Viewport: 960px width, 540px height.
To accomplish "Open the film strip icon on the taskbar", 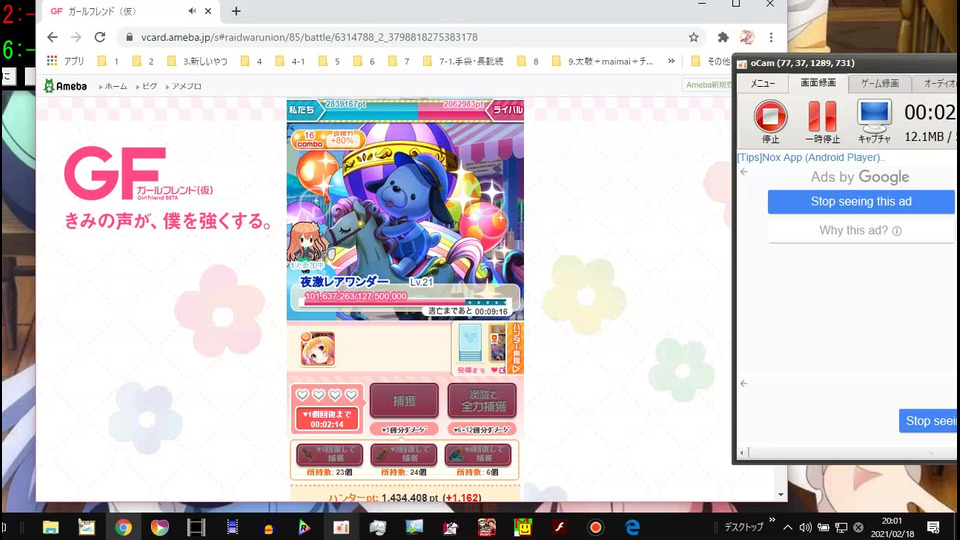I will [196, 527].
